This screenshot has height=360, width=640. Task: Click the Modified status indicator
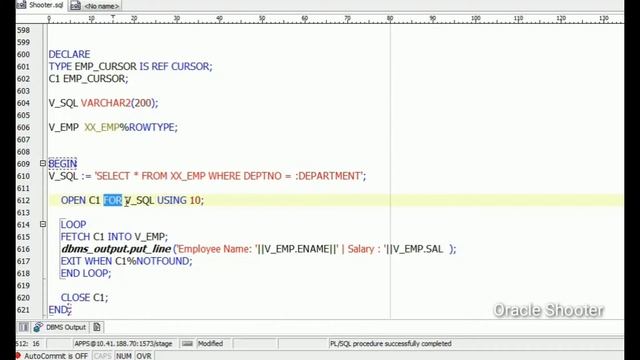pos(210,344)
